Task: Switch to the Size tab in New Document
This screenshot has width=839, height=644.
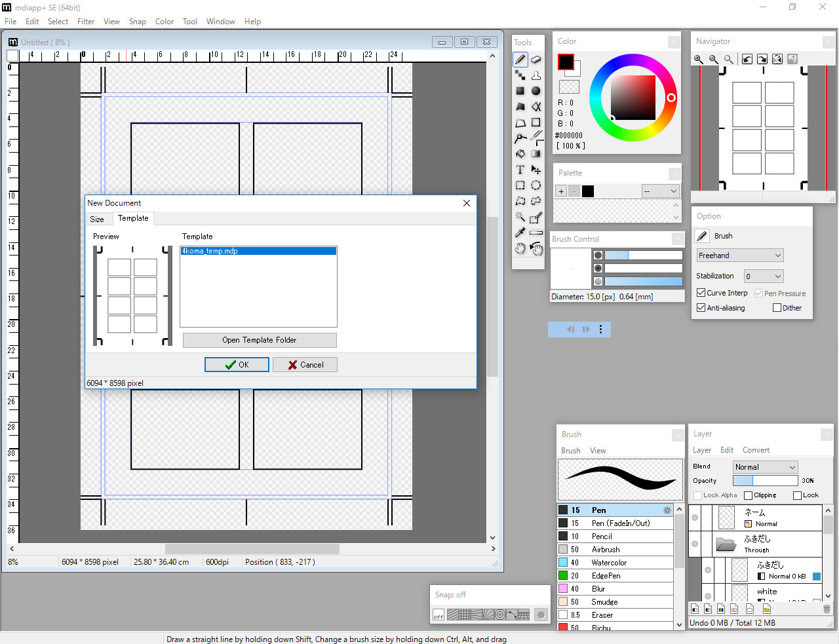Action: pyautogui.click(x=98, y=219)
